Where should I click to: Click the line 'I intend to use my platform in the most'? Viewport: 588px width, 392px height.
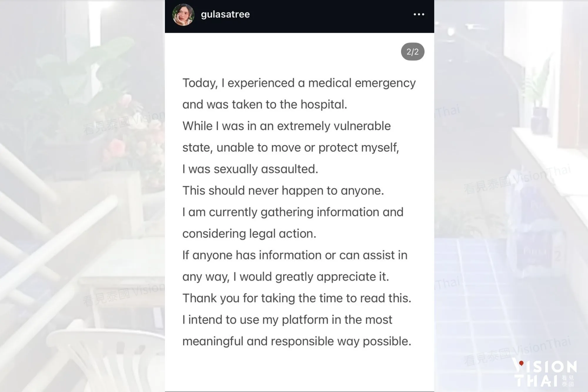pyautogui.click(x=287, y=320)
